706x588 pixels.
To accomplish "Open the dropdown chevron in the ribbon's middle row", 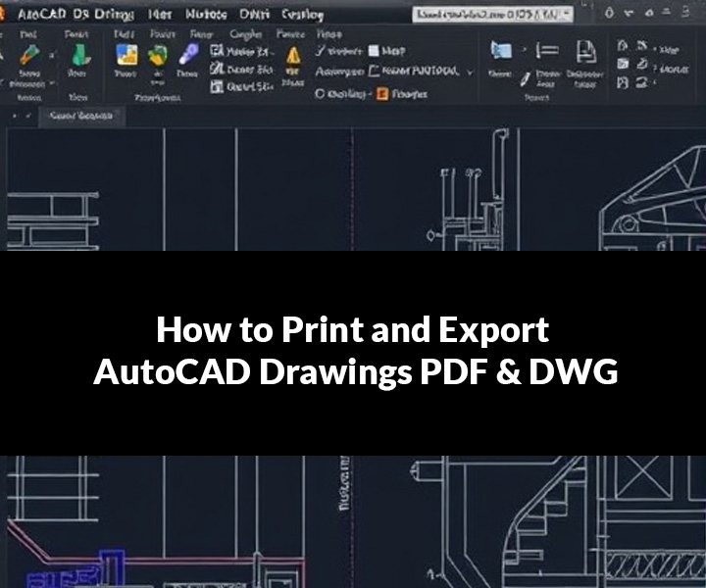I will tap(470, 72).
